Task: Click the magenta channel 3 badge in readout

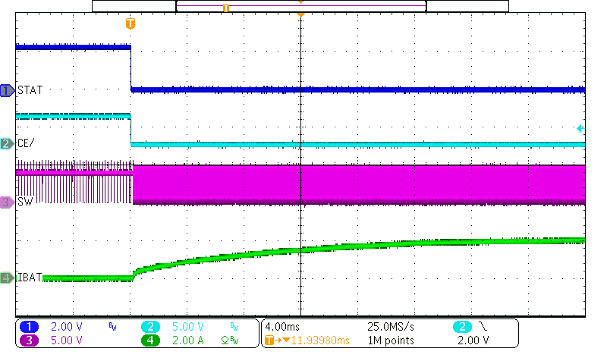Action: [30, 340]
